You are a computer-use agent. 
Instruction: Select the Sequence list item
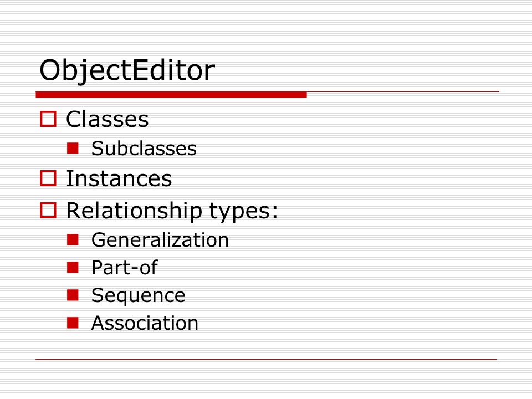click(139, 296)
